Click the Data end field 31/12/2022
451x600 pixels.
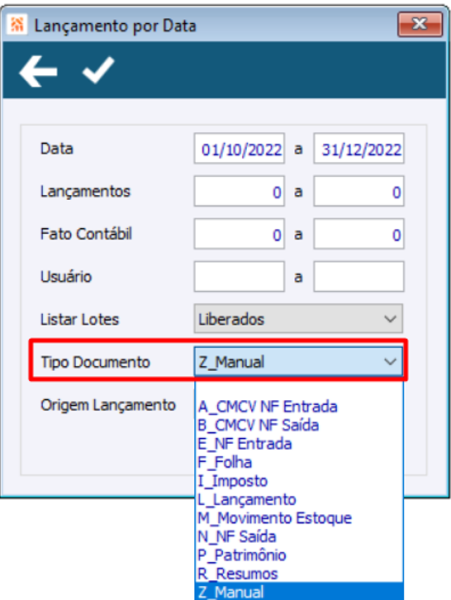point(359,149)
